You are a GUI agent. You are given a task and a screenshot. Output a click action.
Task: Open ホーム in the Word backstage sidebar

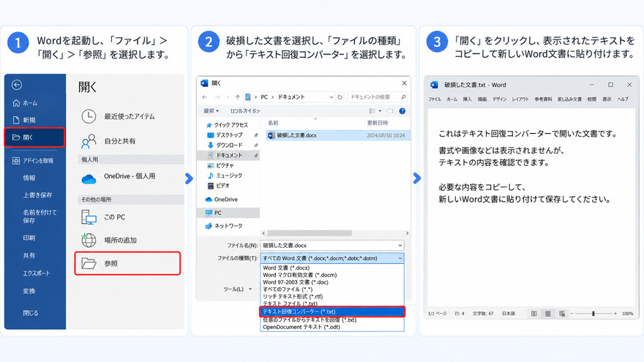26,103
